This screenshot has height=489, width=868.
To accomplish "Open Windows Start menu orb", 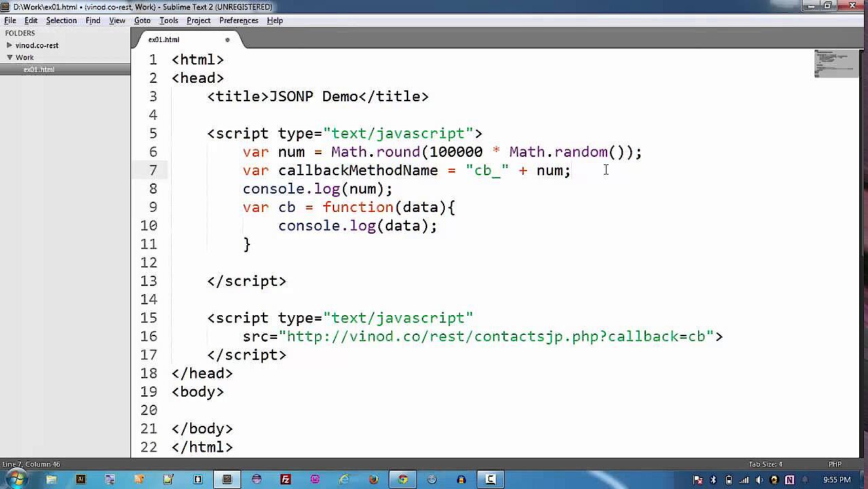I will tap(16, 479).
